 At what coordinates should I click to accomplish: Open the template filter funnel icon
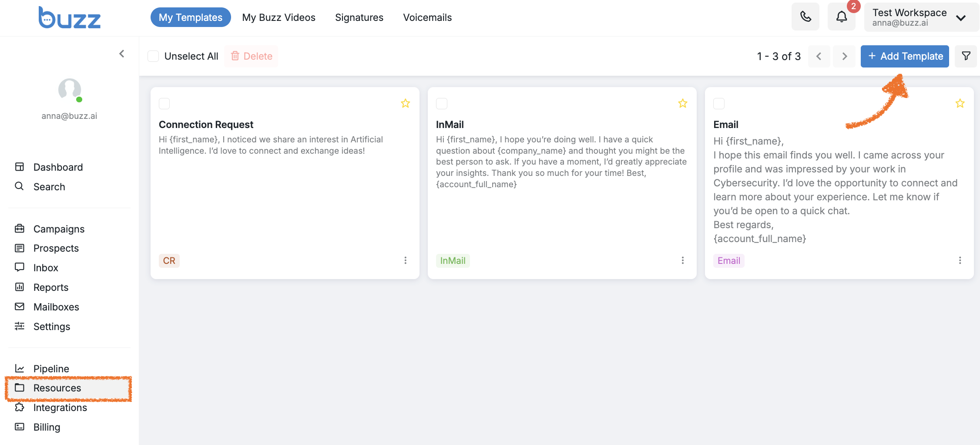tap(966, 56)
